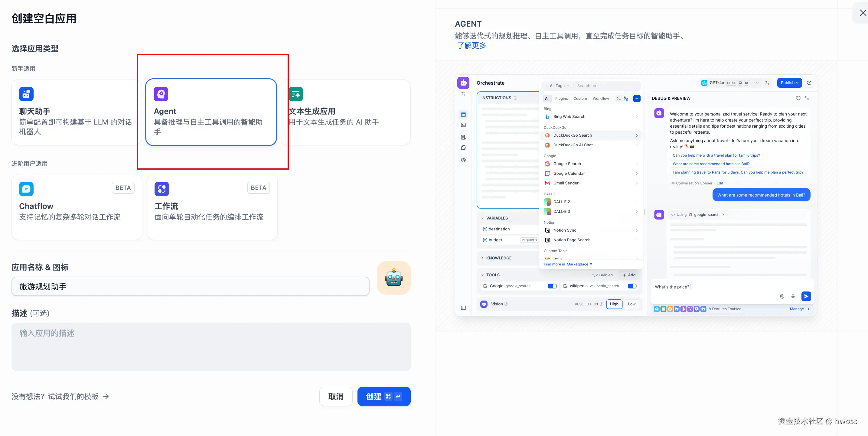This screenshot has height=436, width=868.
Task: Click the restart icon in Debug & Preview
Action: (798, 98)
